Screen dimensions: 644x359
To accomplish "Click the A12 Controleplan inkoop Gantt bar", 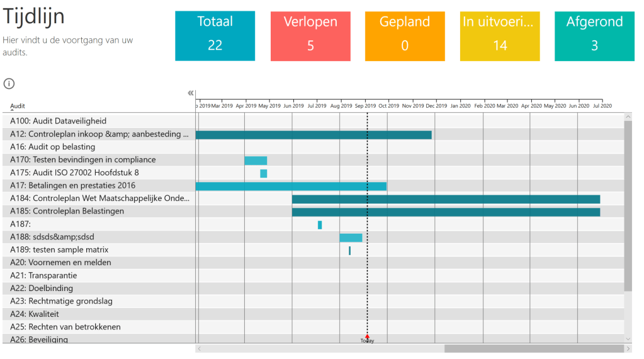I will pyautogui.click(x=314, y=134).
